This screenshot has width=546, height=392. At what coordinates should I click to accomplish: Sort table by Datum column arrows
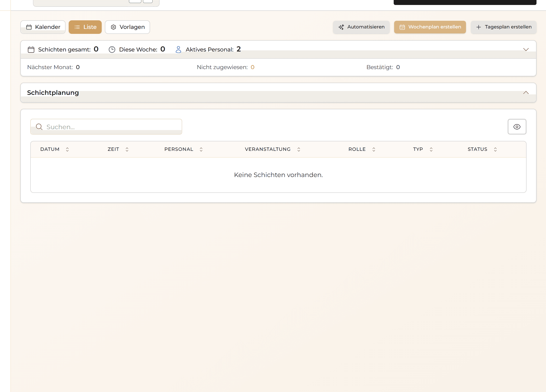coord(67,149)
